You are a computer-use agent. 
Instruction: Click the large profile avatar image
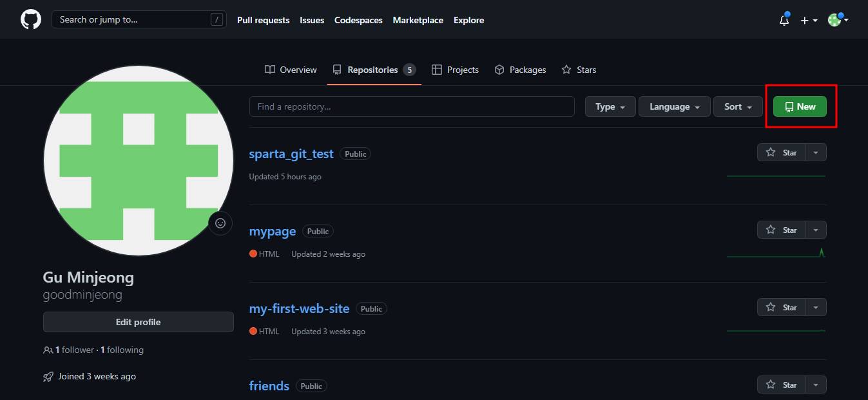point(139,161)
